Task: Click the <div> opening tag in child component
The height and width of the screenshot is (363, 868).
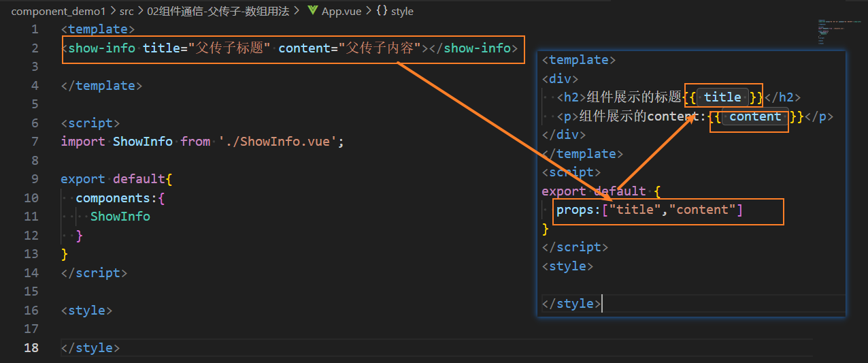Action: [x=560, y=78]
